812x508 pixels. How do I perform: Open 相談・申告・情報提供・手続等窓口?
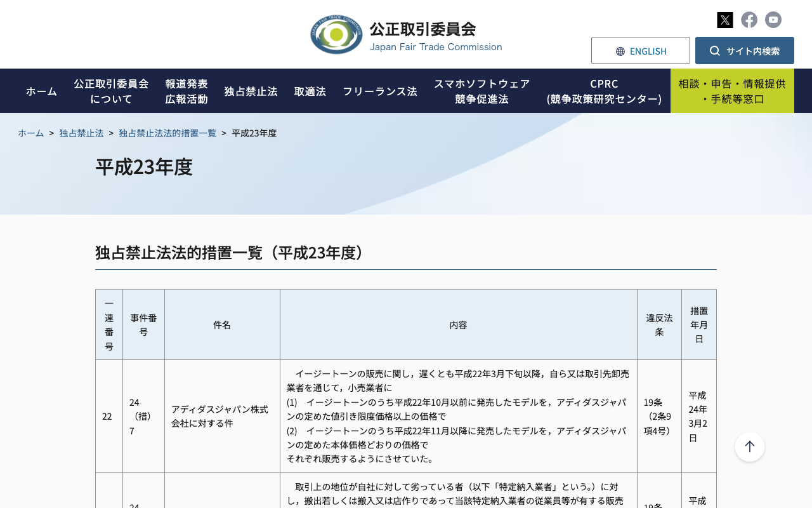[732, 91]
